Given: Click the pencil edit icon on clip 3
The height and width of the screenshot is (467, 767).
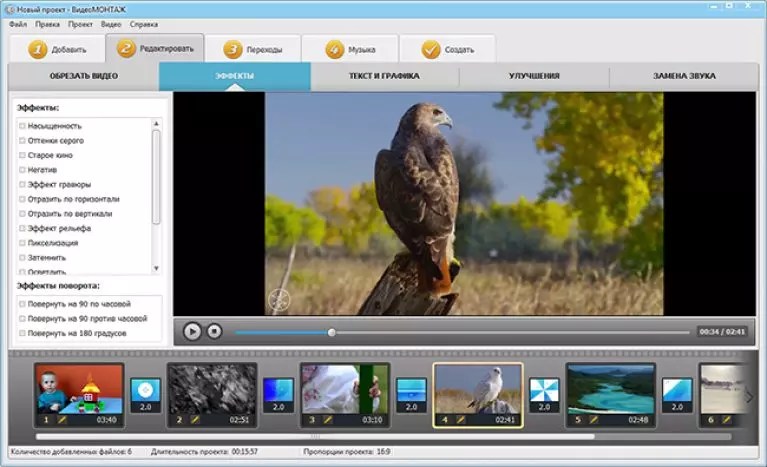Looking at the screenshot, I should click(328, 420).
